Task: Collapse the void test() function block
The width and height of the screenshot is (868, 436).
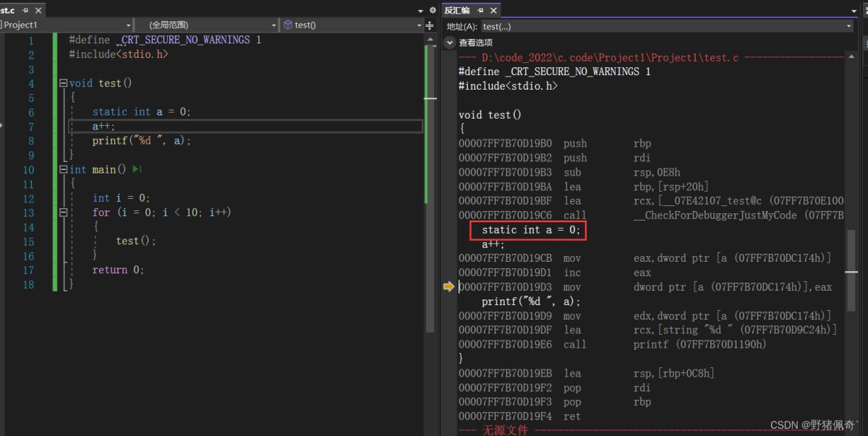Action: click(x=63, y=83)
